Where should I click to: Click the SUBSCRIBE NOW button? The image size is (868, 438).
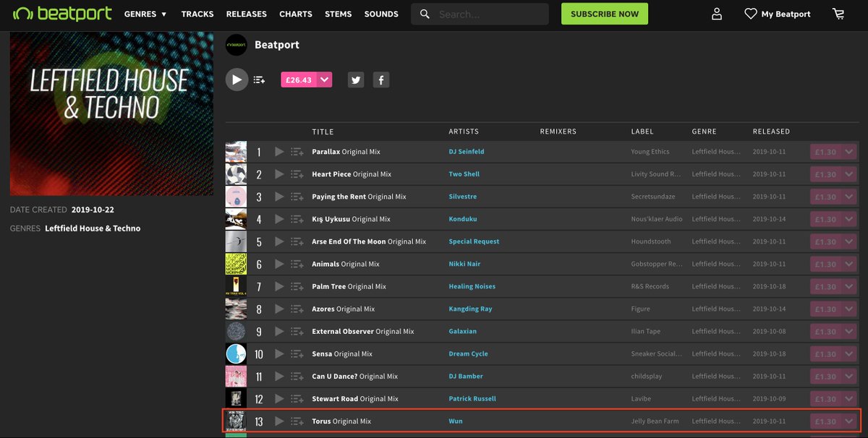tap(605, 14)
